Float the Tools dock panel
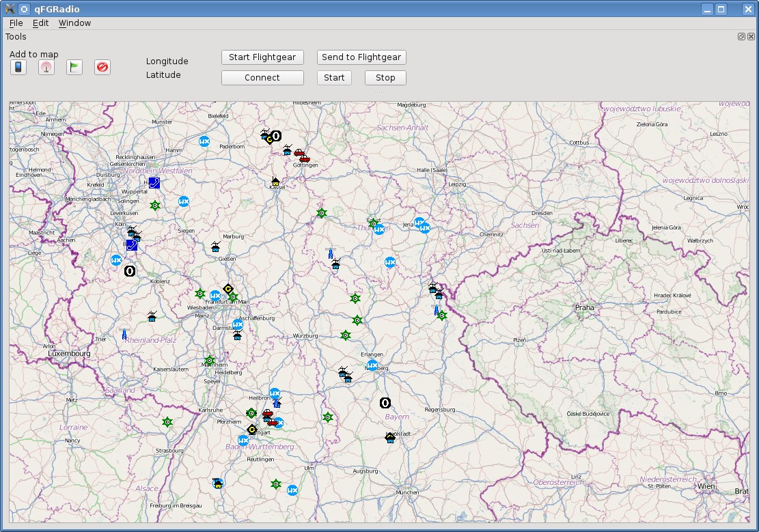The image size is (759, 532). [741, 37]
